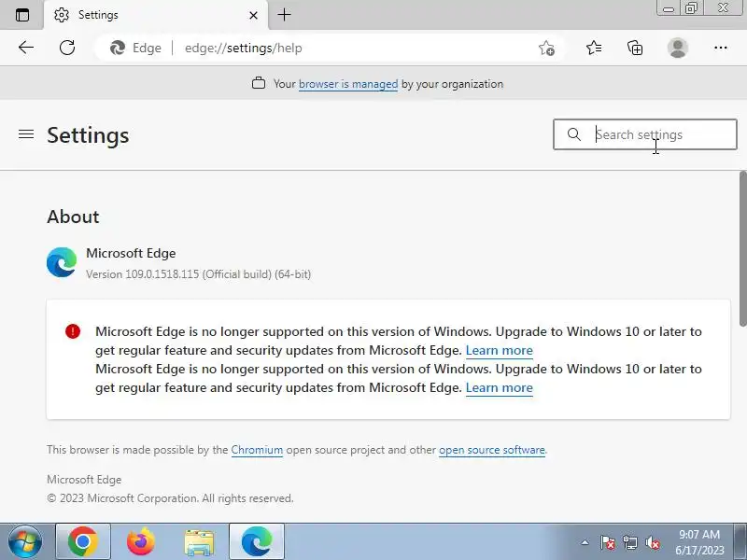Add this page to favorites star

pos(546,49)
